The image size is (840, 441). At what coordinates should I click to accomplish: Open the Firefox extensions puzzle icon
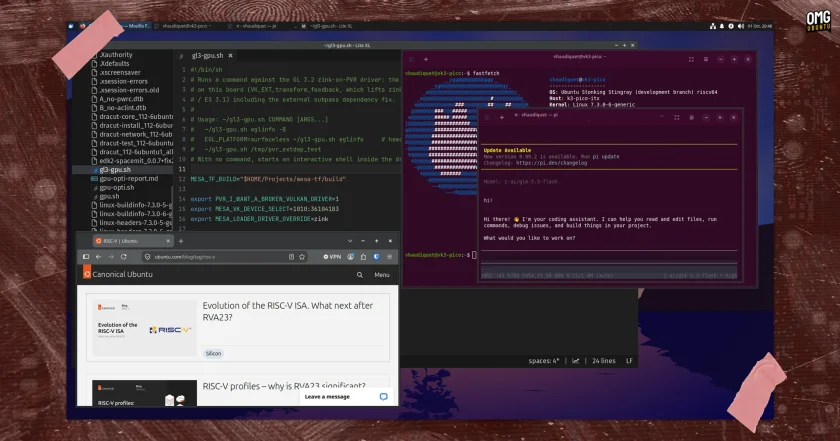pyautogui.click(x=363, y=257)
